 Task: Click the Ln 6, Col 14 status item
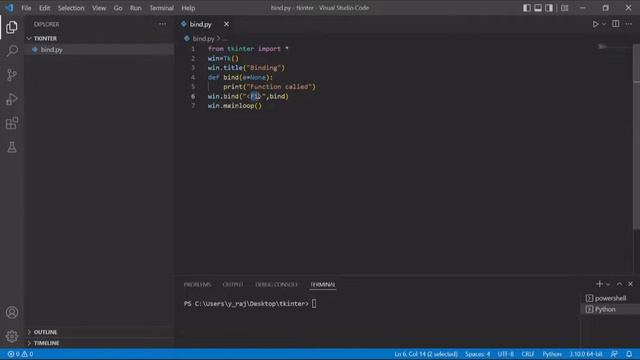tap(426, 354)
